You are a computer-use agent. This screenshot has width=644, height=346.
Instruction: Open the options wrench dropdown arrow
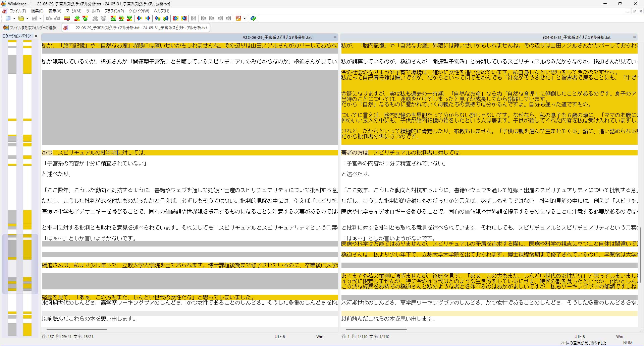(245, 18)
